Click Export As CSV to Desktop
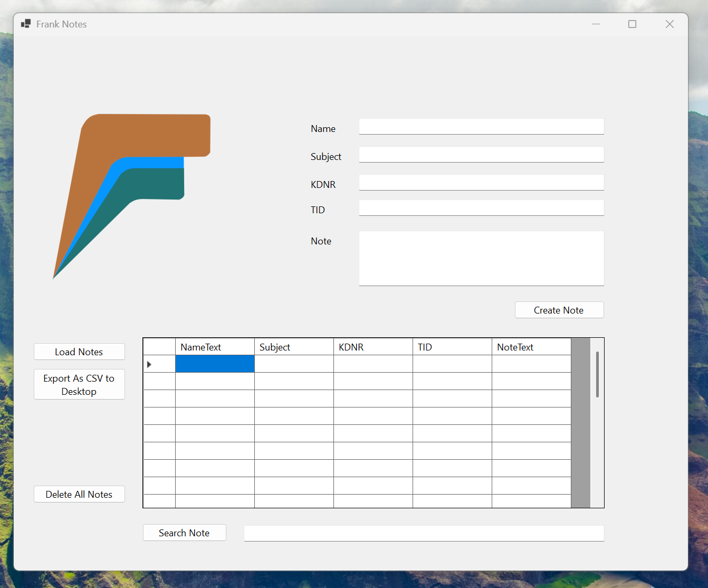Screen dimensions: 708x588 tap(79, 385)
